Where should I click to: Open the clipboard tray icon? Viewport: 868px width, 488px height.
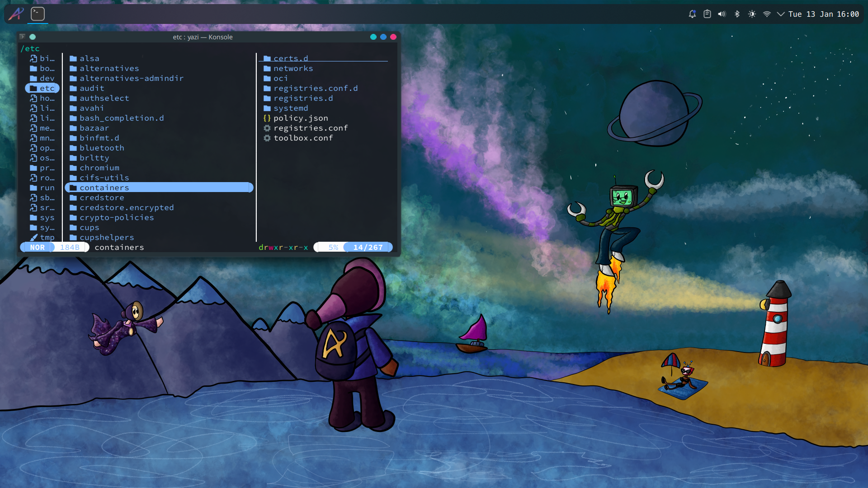pos(707,14)
